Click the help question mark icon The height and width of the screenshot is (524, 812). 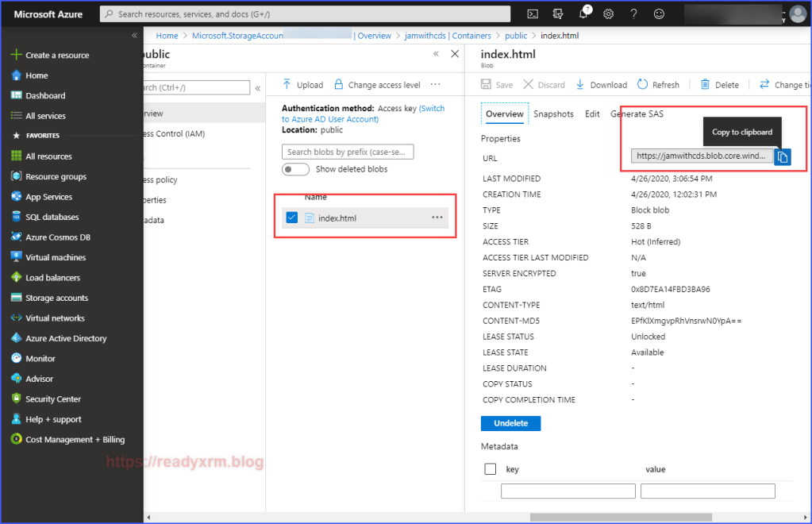pos(633,14)
